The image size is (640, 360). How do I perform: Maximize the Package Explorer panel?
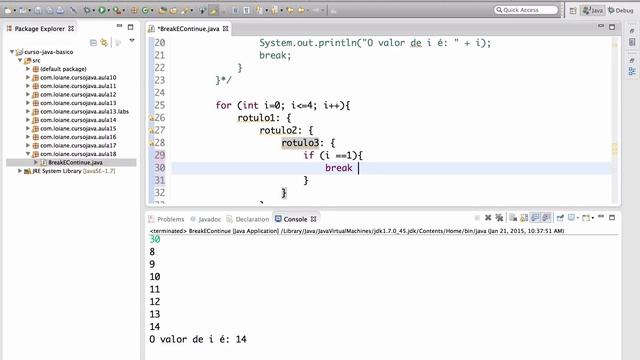click(131, 27)
